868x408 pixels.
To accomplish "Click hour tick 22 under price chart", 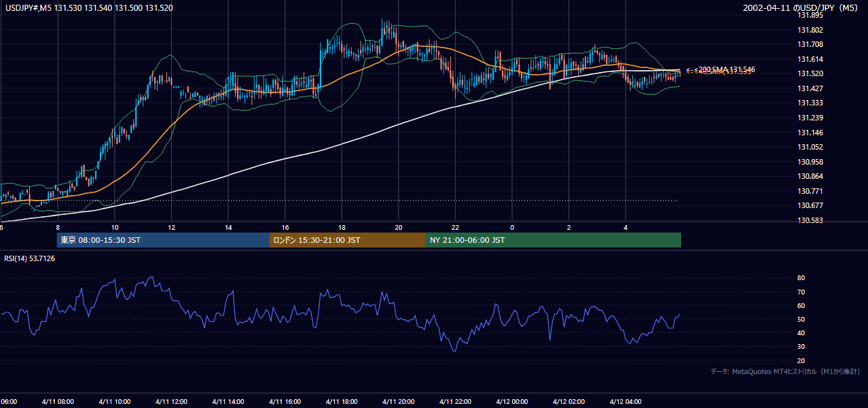I will tap(455, 228).
